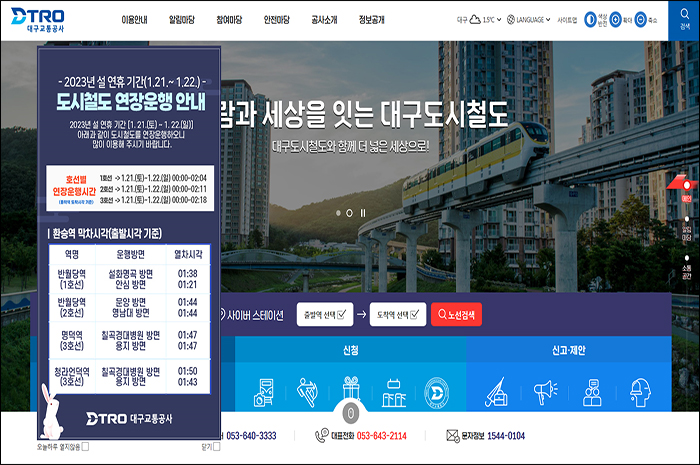Click the station gate icon

pyautogui.click(x=394, y=393)
